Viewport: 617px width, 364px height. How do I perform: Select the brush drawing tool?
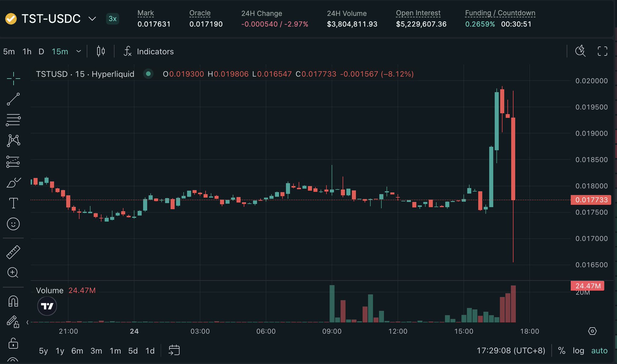tap(13, 183)
